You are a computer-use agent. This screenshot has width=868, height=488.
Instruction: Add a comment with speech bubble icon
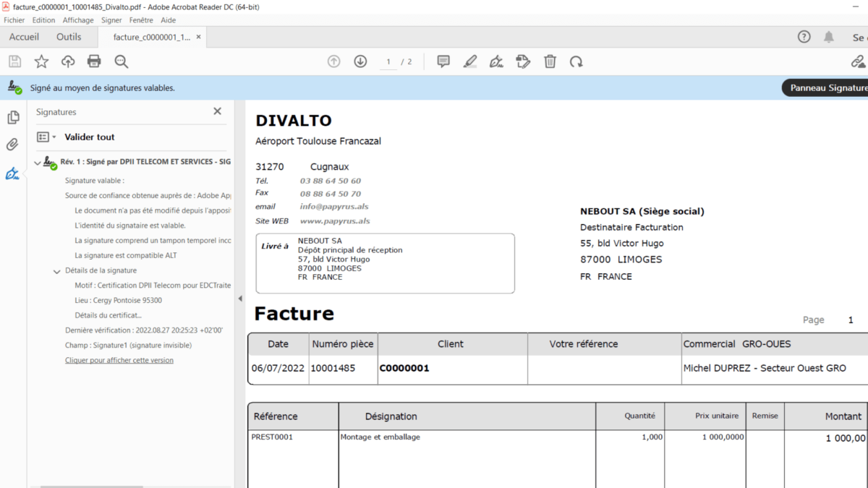point(443,61)
